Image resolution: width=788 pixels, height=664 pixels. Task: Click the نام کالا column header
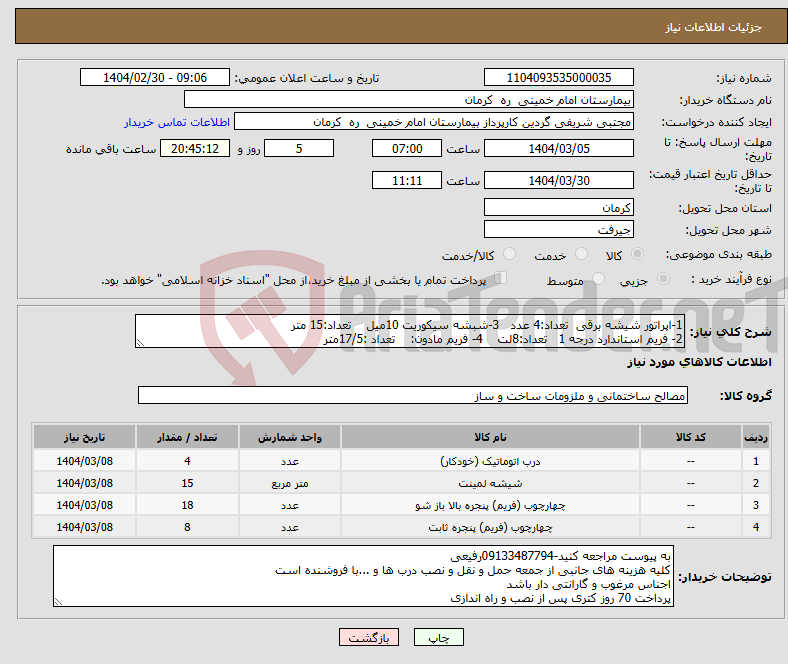pos(490,437)
